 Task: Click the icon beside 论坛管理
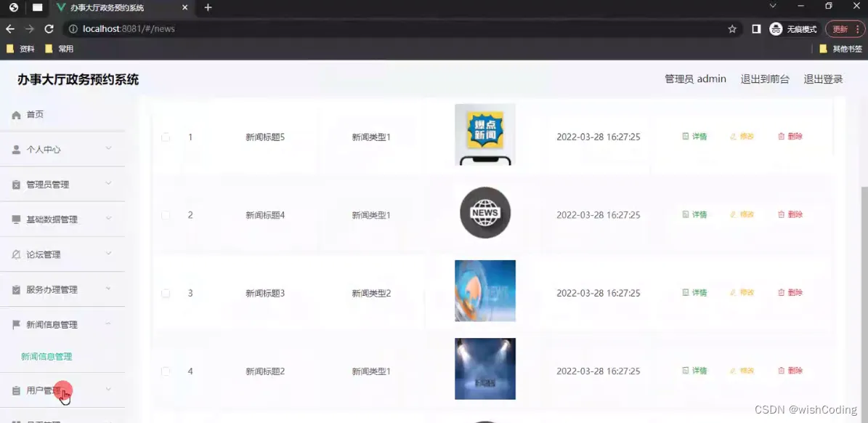click(x=16, y=254)
